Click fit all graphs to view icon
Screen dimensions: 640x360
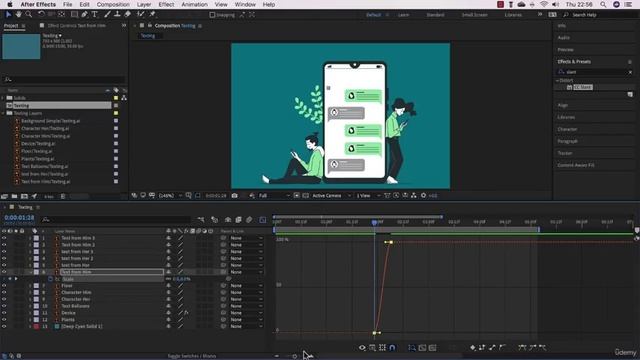coord(433,348)
